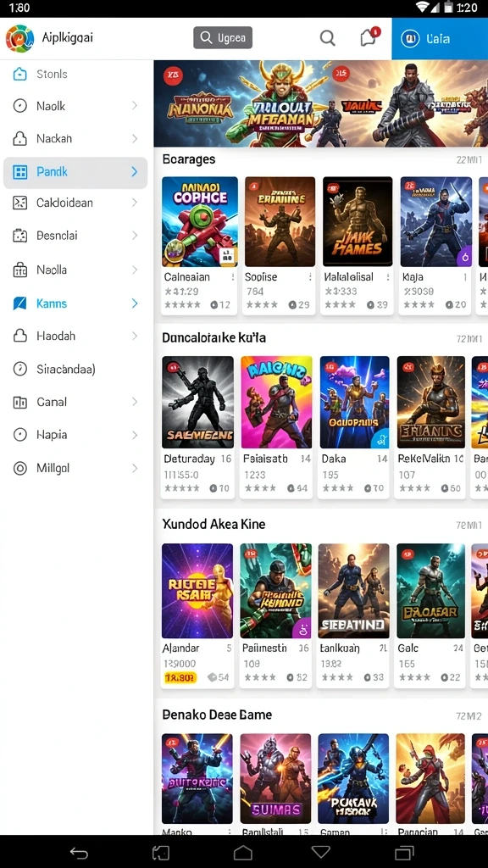Tap the Android back navigation button
The width and height of the screenshot is (488, 868).
point(79,853)
